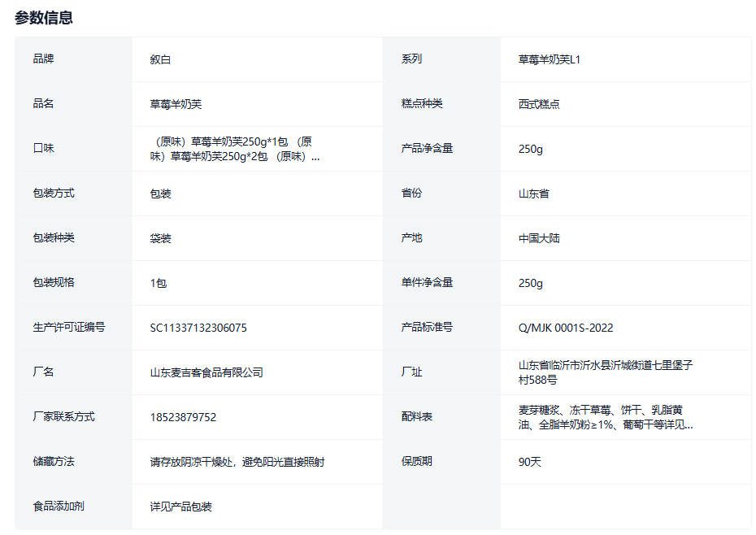Screen dimensions: 756x535
Task: Select the 包装种类 label
Action: coord(54,238)
